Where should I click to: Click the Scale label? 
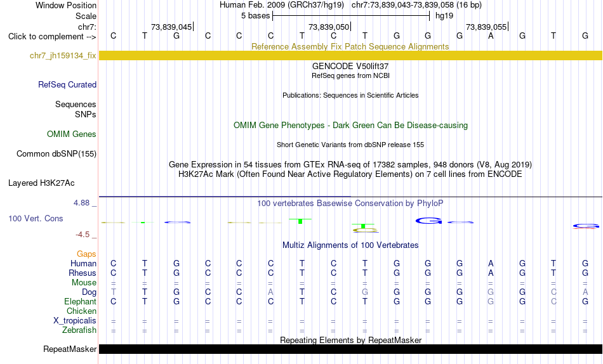click(86, 16)
